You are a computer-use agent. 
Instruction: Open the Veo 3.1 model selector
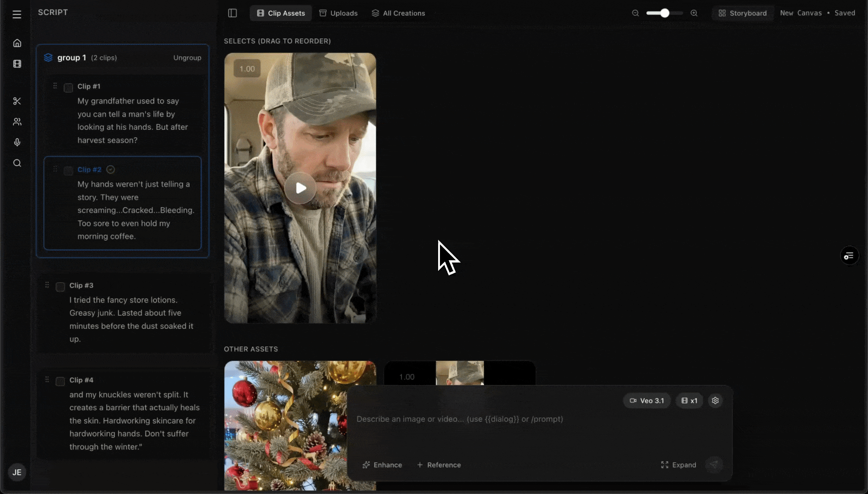point(646,401)
